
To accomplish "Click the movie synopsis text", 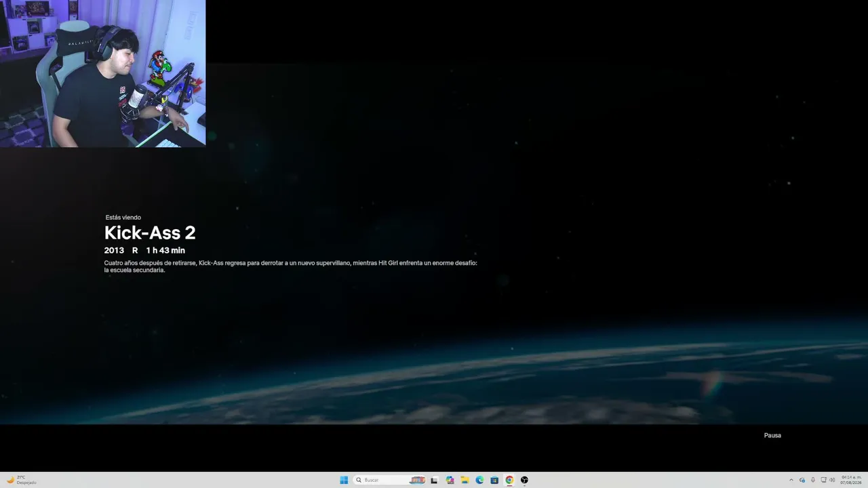I will pyautogui.click(x=291, y=266).
